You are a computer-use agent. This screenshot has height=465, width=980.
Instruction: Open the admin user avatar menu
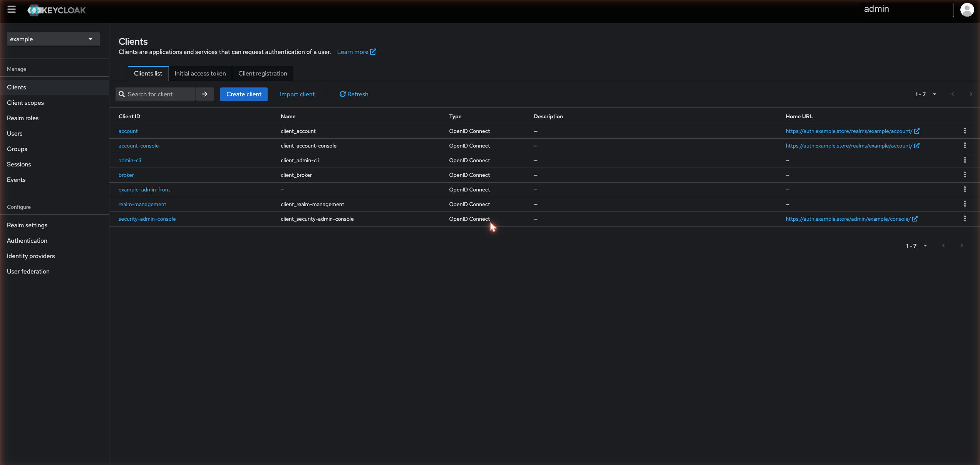point(967,10)
